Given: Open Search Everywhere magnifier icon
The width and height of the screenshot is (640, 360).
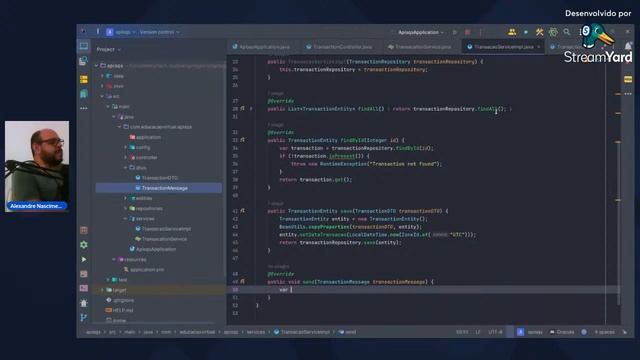Looking at the screenshot, I should tap(567, 32).
